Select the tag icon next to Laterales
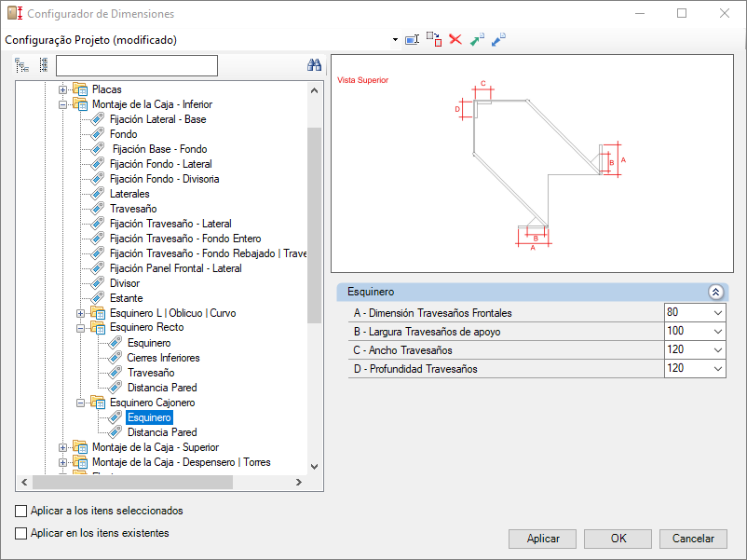This screenshot has height=560, width=747. click(97, 194)
